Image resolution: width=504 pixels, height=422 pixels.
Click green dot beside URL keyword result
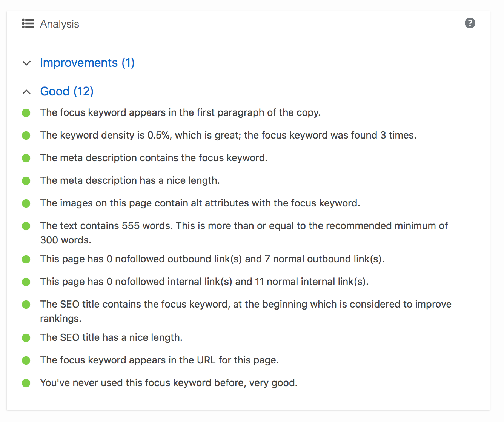pos(26,360)
